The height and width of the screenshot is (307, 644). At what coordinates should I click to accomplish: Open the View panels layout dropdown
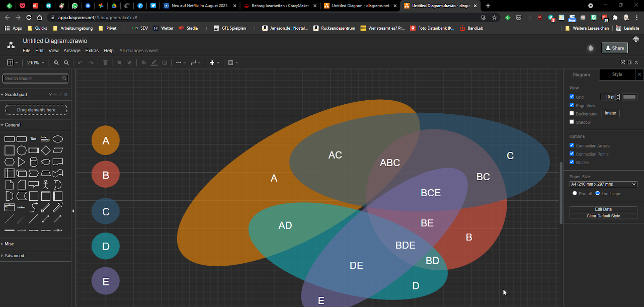(12, 63)
